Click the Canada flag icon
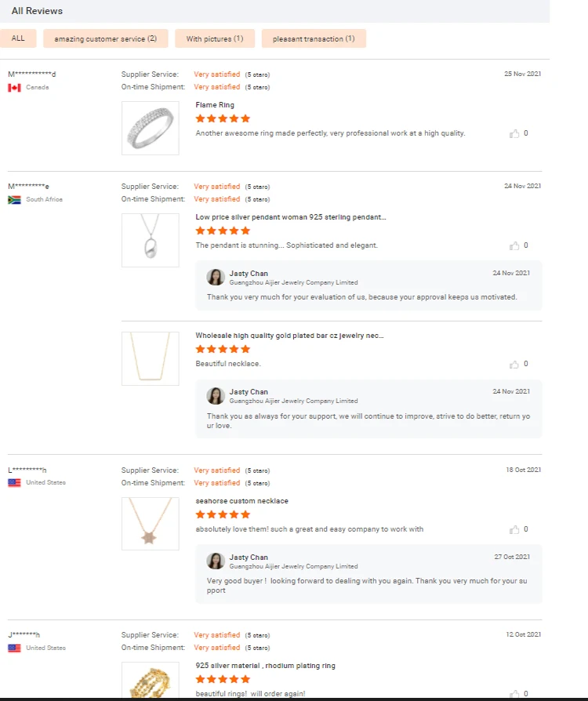The image size is (588, 701). click(14, 88)
